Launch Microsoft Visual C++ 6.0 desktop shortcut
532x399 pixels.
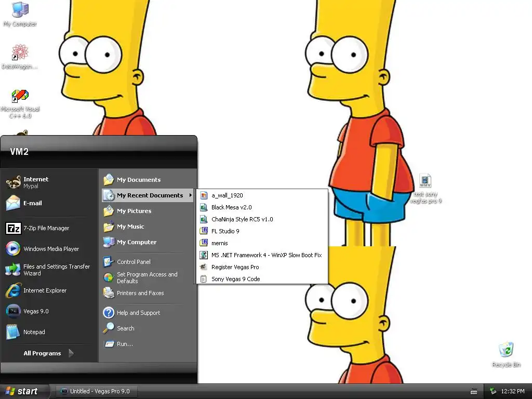(x=20, y=104)
